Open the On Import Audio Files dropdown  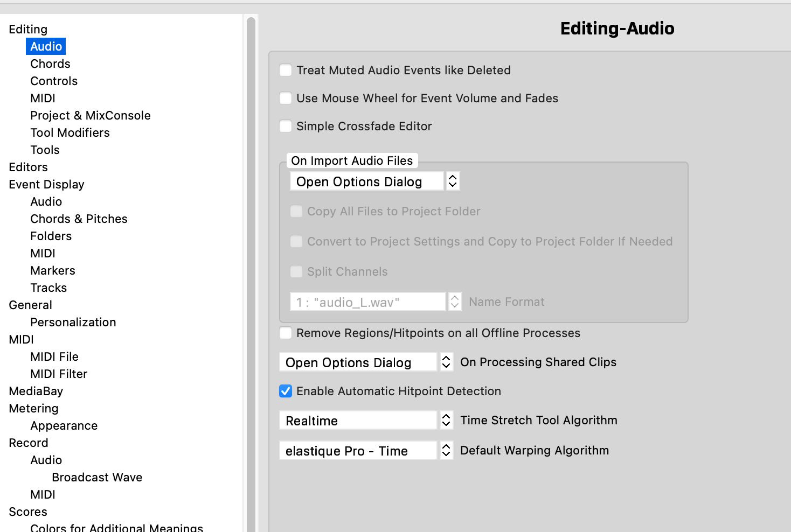click(374, 181)
